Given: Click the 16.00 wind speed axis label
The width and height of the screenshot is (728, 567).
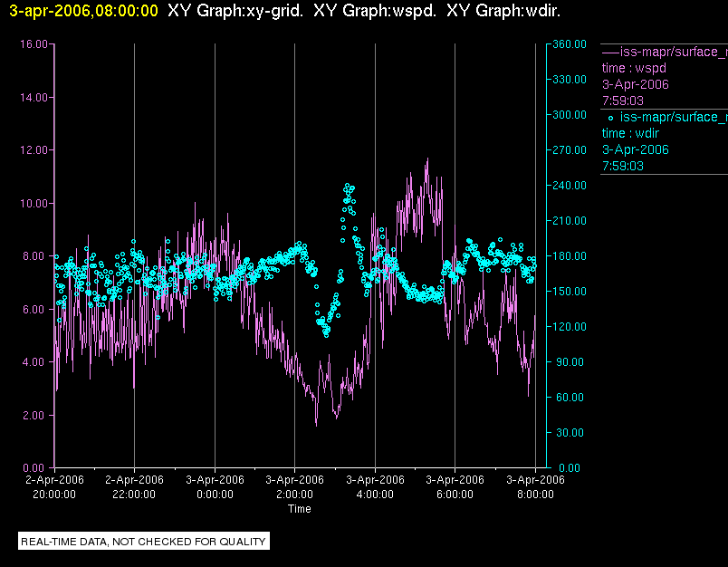Looking at the screenshot, I should (x=34, y=44).
